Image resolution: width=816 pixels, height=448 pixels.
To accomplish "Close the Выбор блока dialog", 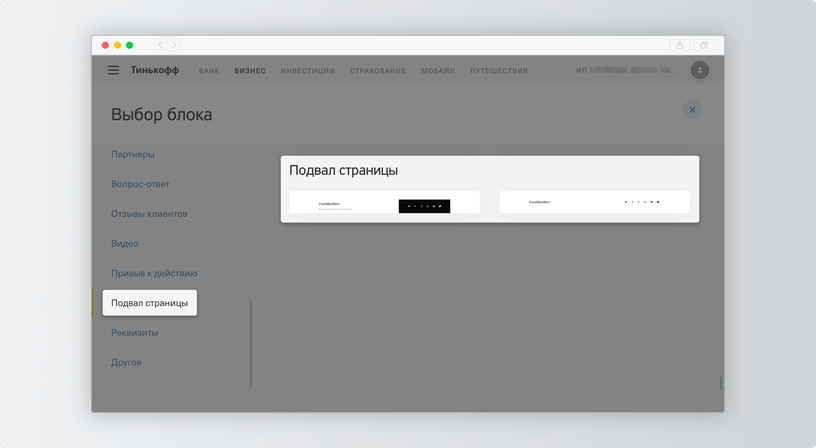I will (x=692, y=110).
